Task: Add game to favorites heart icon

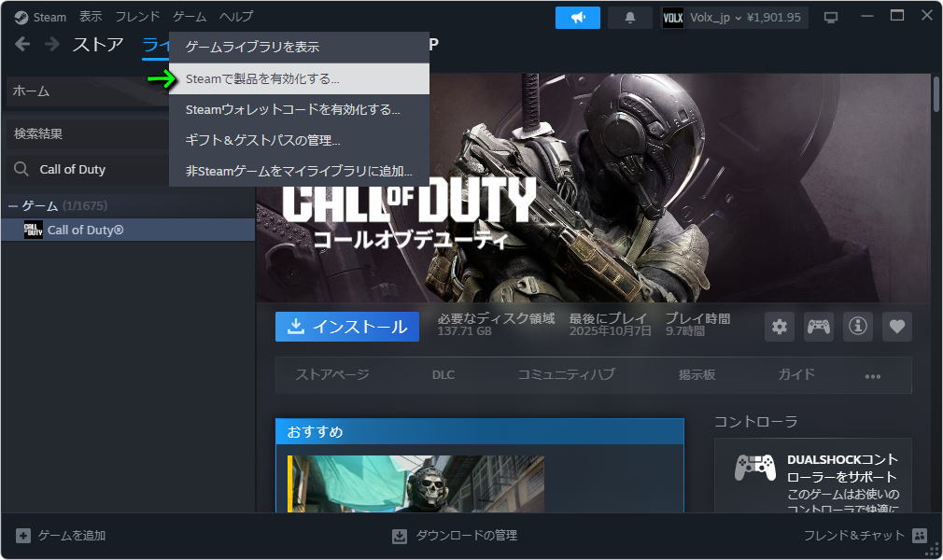Action: (896, 327)
